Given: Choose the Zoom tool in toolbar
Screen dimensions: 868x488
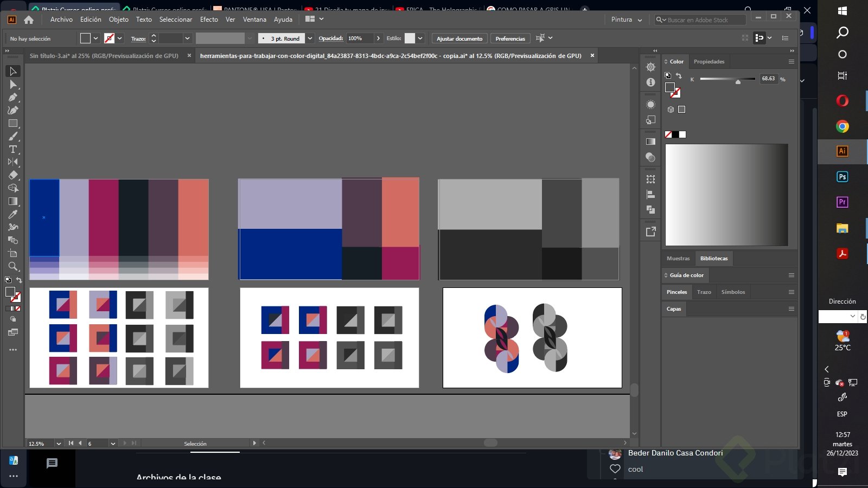Looking at the screenshot, I should click(x=13, y=266).
